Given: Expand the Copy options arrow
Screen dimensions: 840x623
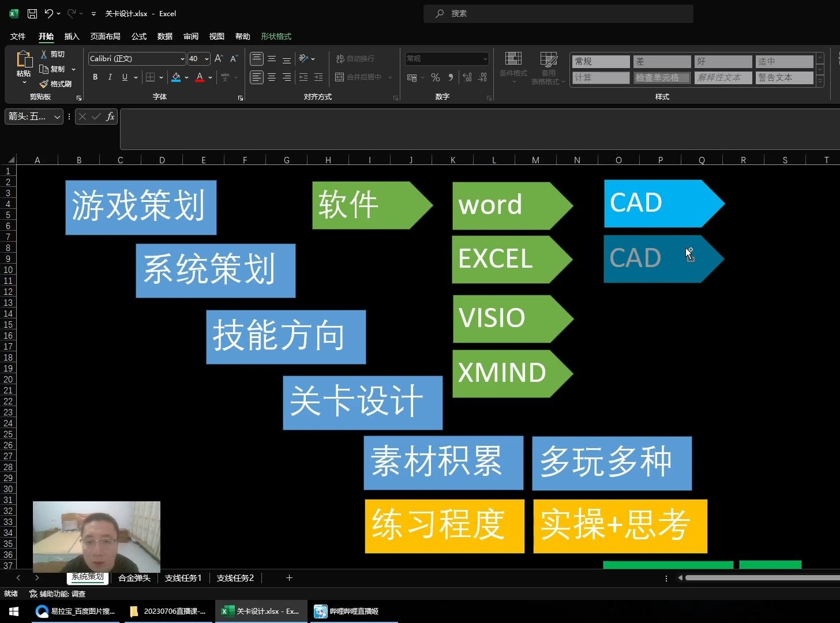Looking at the screenshot, I should point(73,69).
